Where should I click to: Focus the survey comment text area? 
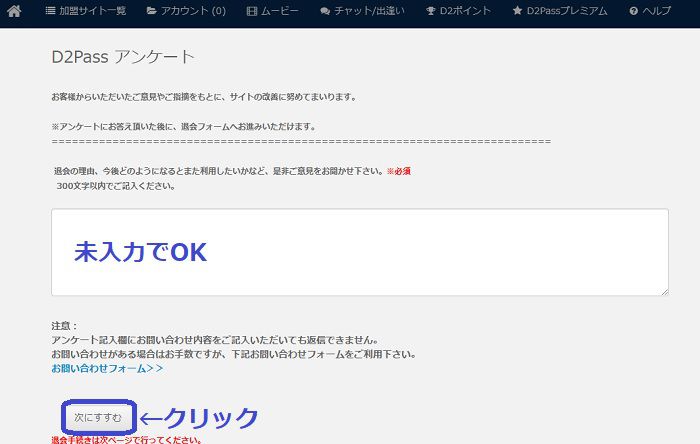click(360, 252)
